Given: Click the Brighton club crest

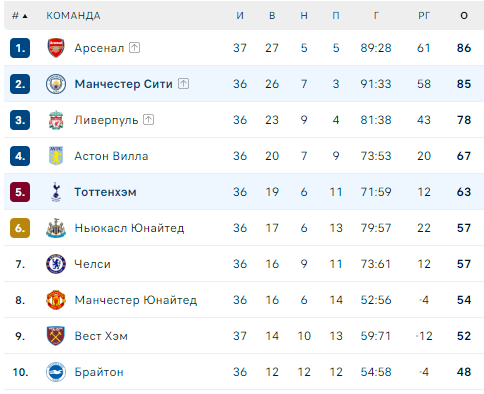Looking at the screenshot, I should (x=56, y=372).
